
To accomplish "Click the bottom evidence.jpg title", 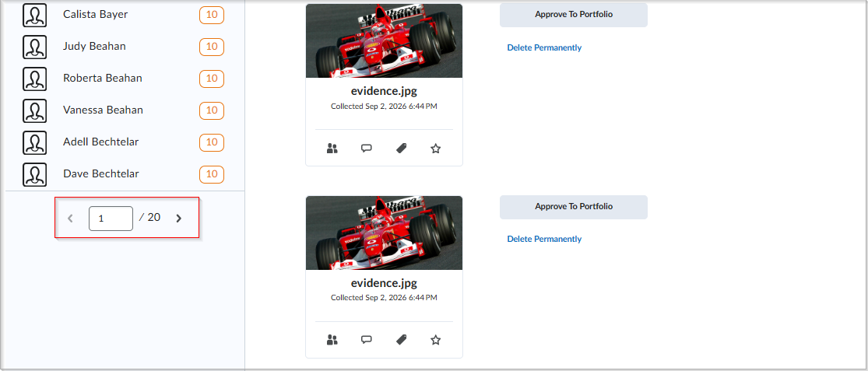I will point(385,283).
